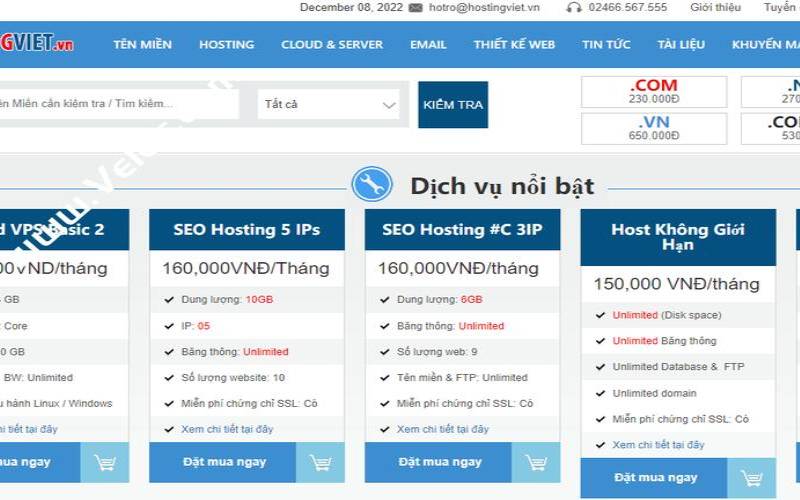Open Xem chi tiết link in SEO Hosting #C 3IP
The width and height of the screenshot is (800, 500).
[443, 429]
